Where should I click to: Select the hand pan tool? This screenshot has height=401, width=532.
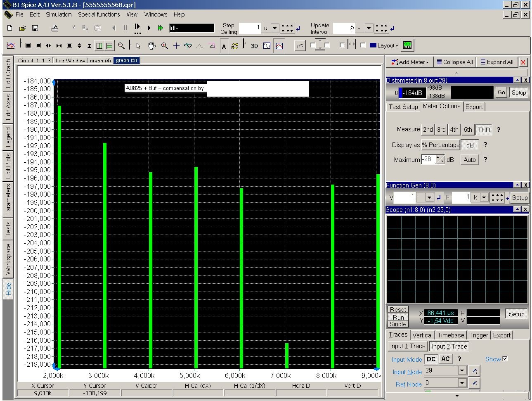point(151,45)
